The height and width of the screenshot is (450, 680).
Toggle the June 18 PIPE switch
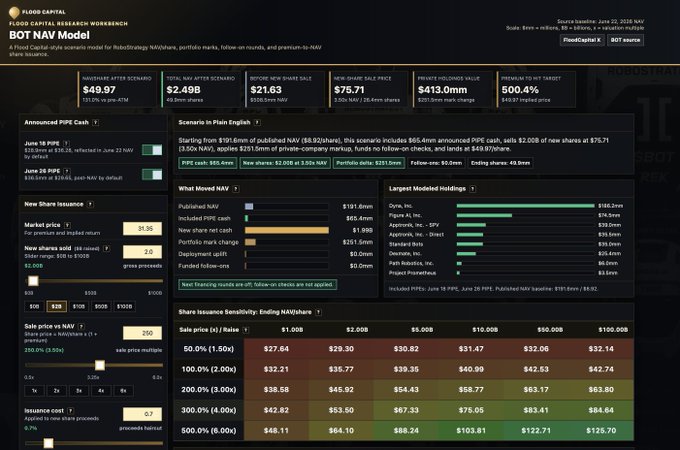pos(152,150)
